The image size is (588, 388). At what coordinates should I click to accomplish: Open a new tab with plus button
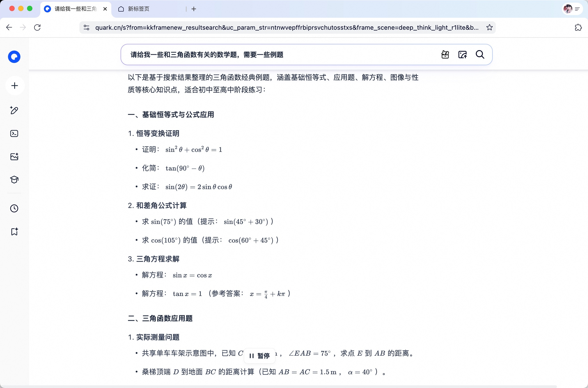194,9
